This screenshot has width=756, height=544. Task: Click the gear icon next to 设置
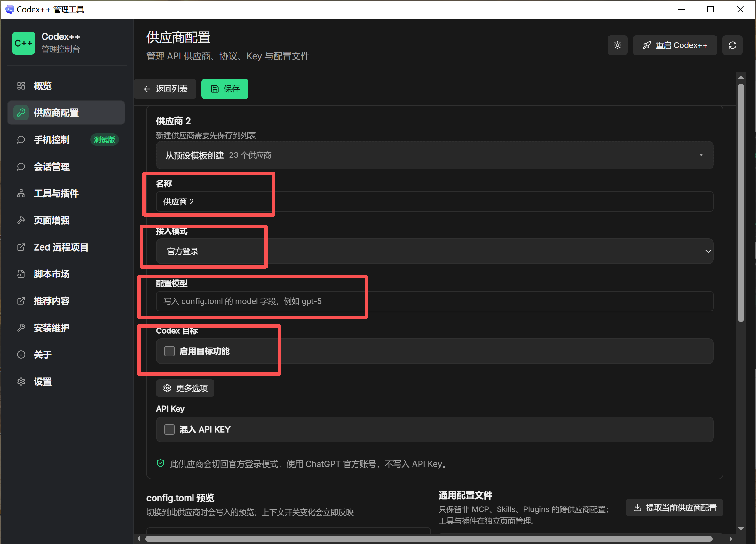(21, 381)
